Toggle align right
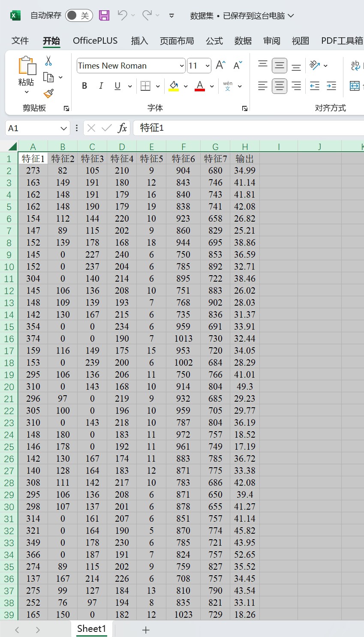 [296, 86]
